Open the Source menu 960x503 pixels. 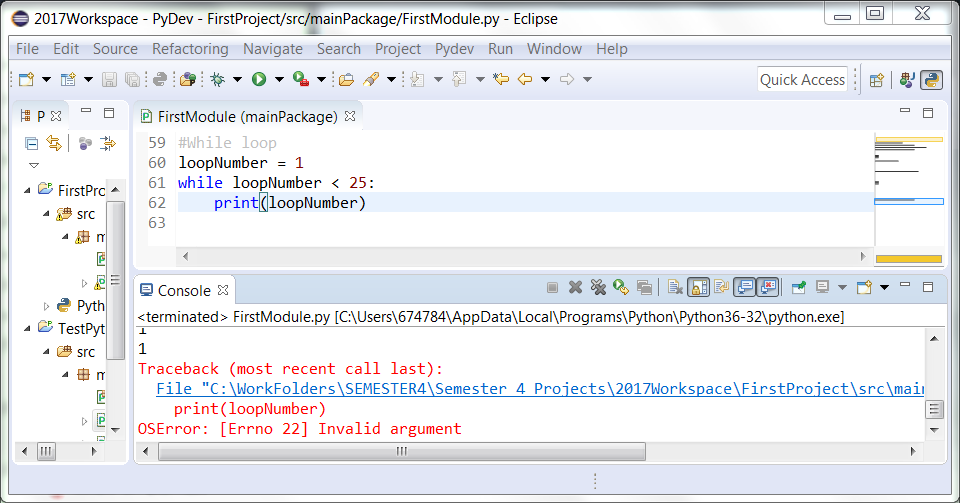115,49
